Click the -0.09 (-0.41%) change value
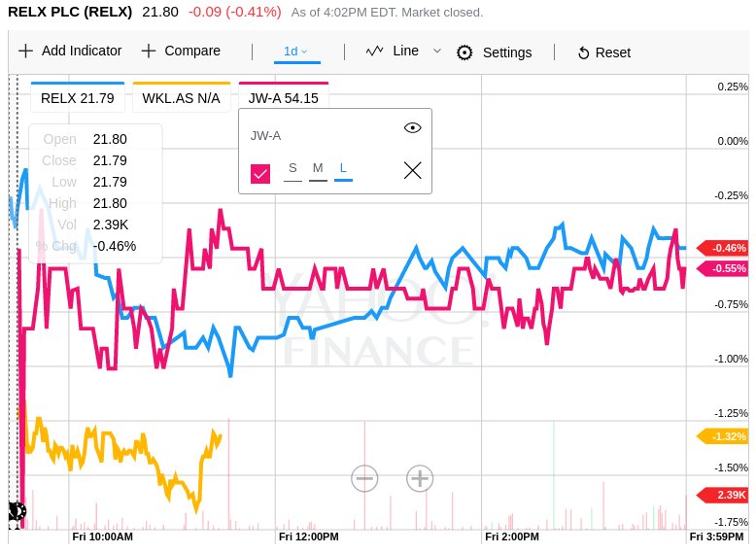 coord(235,12)
